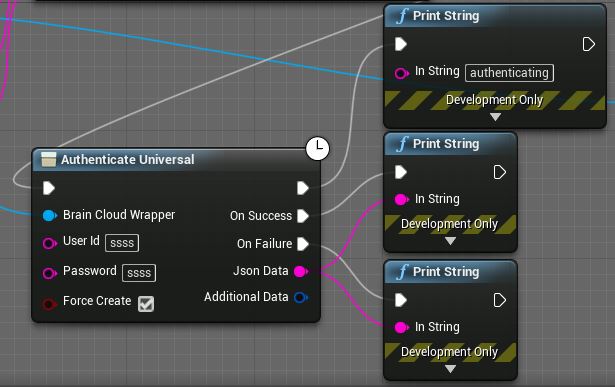Screen dimensions: 615x387
Task: Click the On Failure execution pin
Action: pyautogui.click(x=303, y=244)
